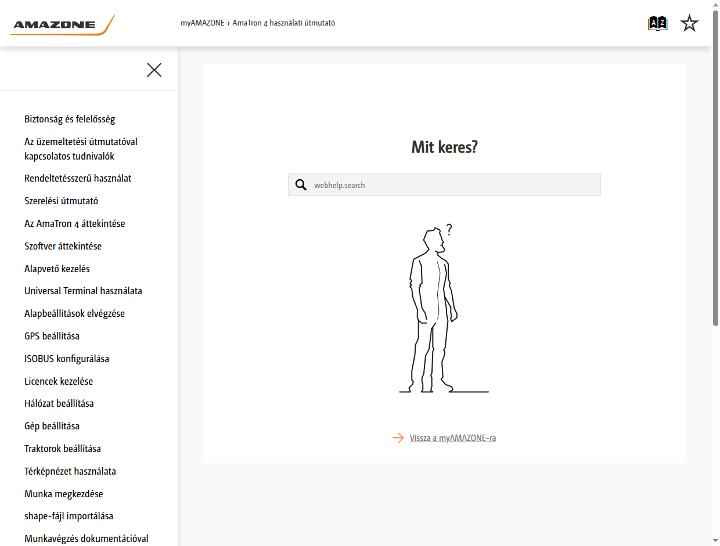Open Szerelési útmutató in sidebar
The height and width of the screenshot is (546, 720).
coord(61,201)
